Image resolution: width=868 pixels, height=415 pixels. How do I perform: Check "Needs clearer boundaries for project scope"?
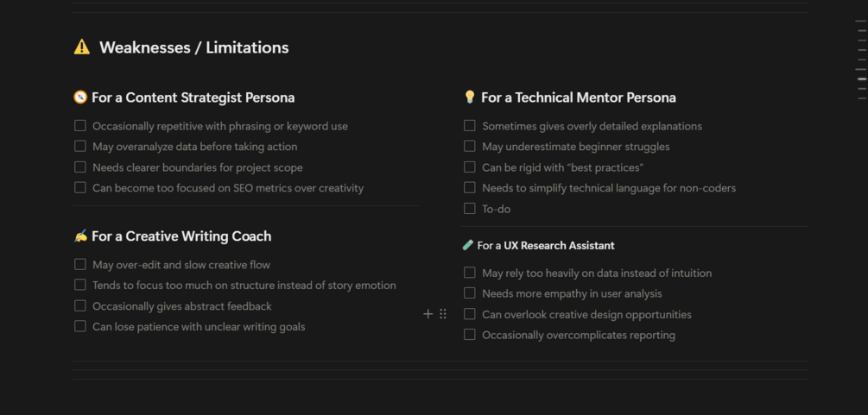click(x=80, y=167)
